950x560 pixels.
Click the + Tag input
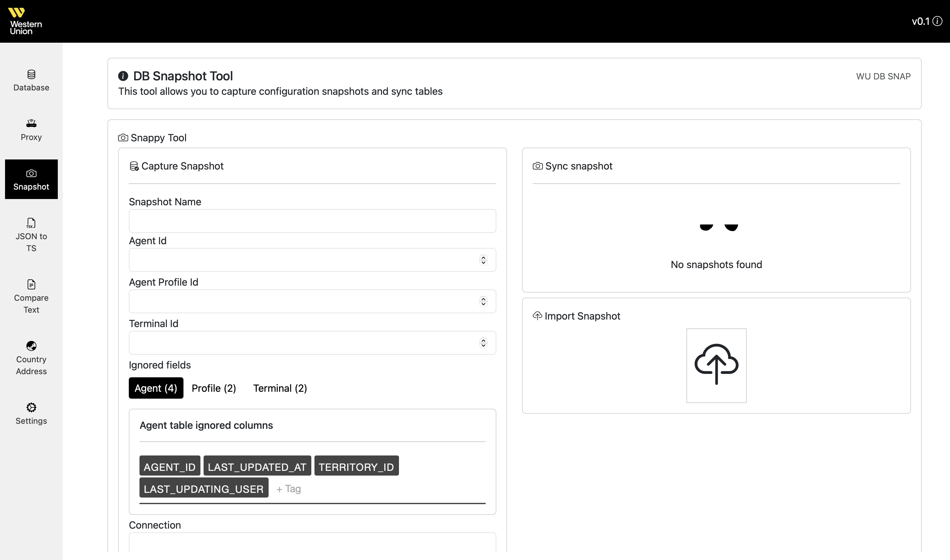click(289, 489)
